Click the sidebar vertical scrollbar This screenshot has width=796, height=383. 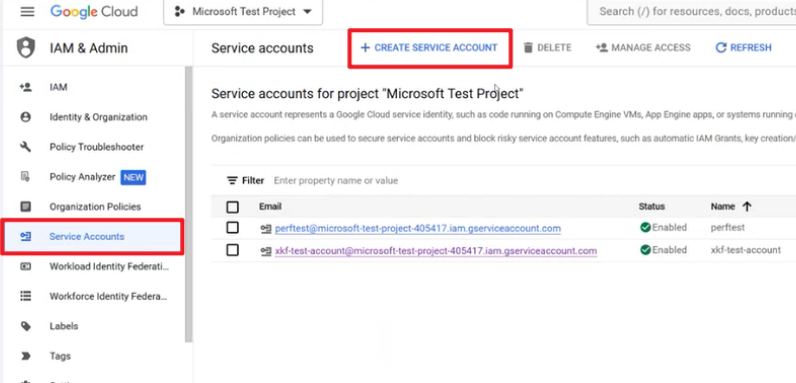pyautogui.click(x=189, y=203)
